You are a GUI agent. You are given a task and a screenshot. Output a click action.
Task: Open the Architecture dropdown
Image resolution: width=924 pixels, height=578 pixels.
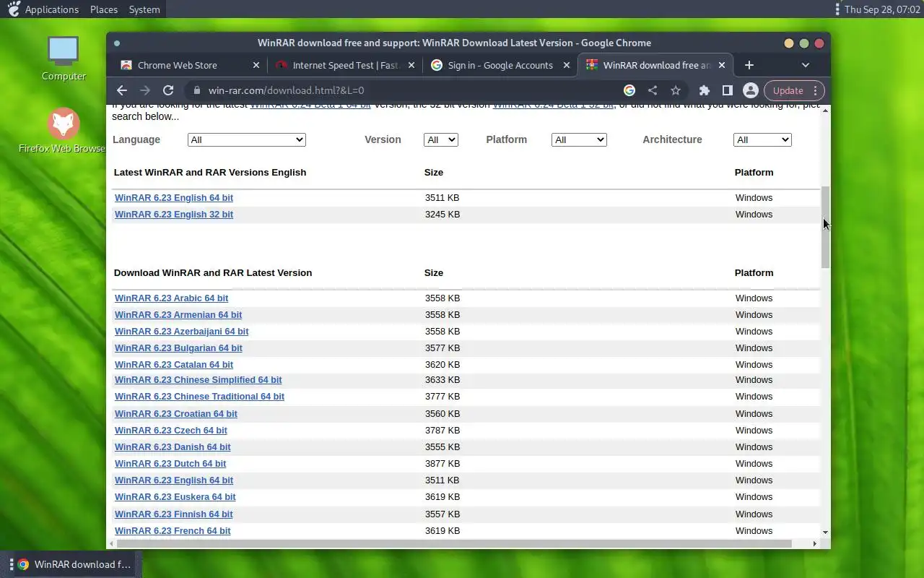tap(762, 139)
